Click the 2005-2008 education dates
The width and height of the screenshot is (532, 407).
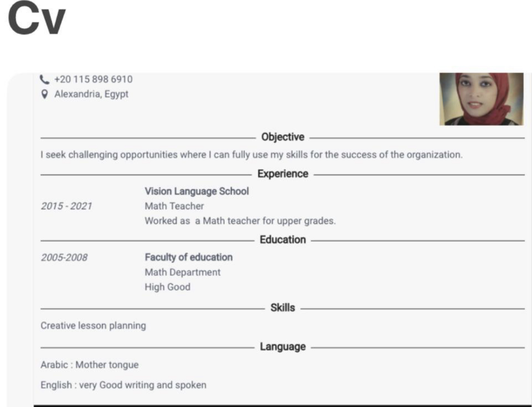coord(64,258)
